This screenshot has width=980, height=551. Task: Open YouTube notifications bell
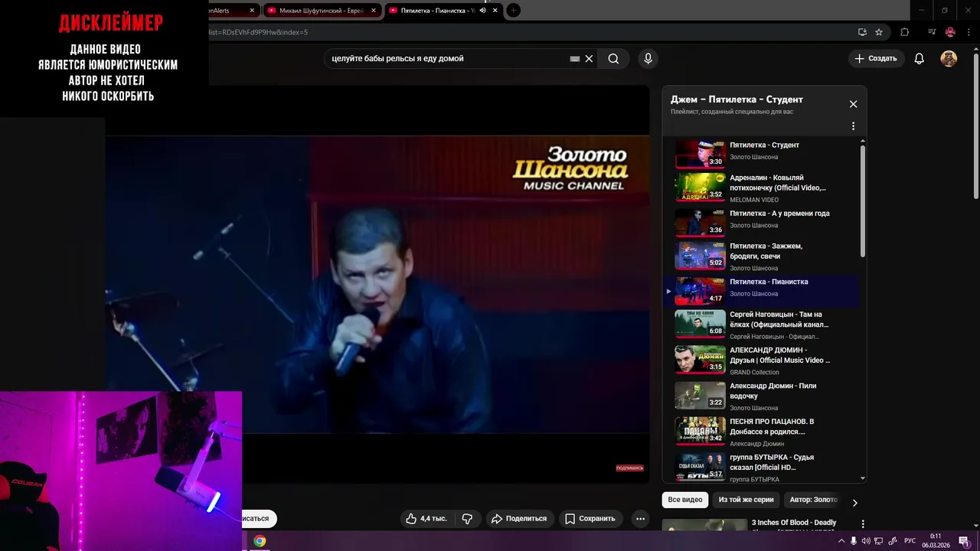920,59
